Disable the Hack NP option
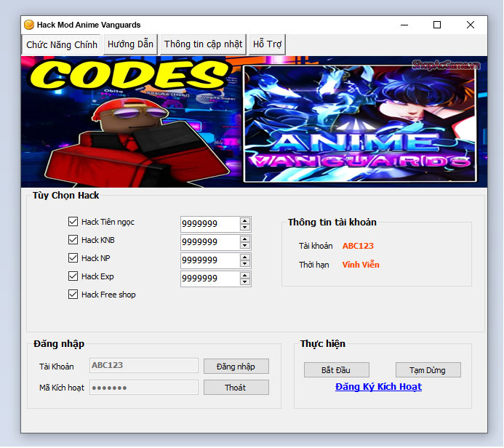The image size is (504, 448). pyautogui.click(x=73, y=258)
